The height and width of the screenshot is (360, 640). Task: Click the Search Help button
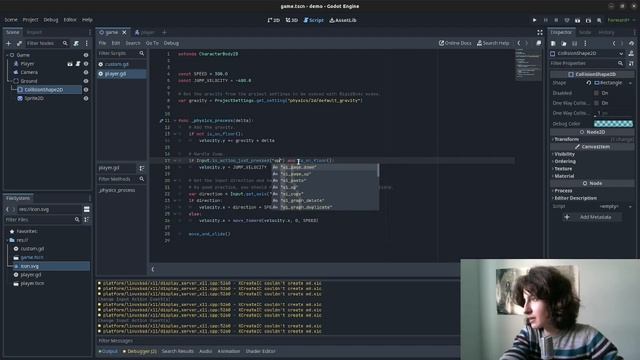point(493,43)
